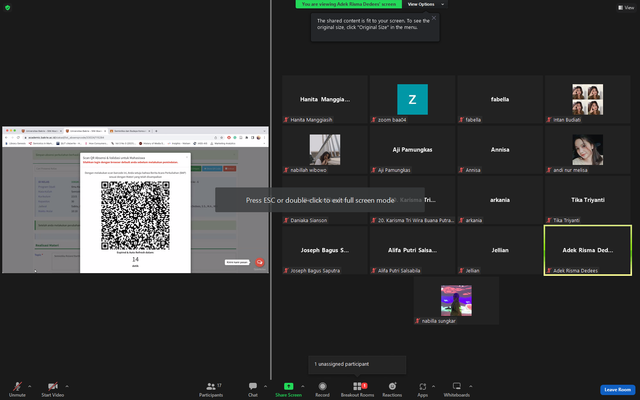Expand arrow beside Apps
Viewport: 640px width, 400px height.
click(433, 386)
